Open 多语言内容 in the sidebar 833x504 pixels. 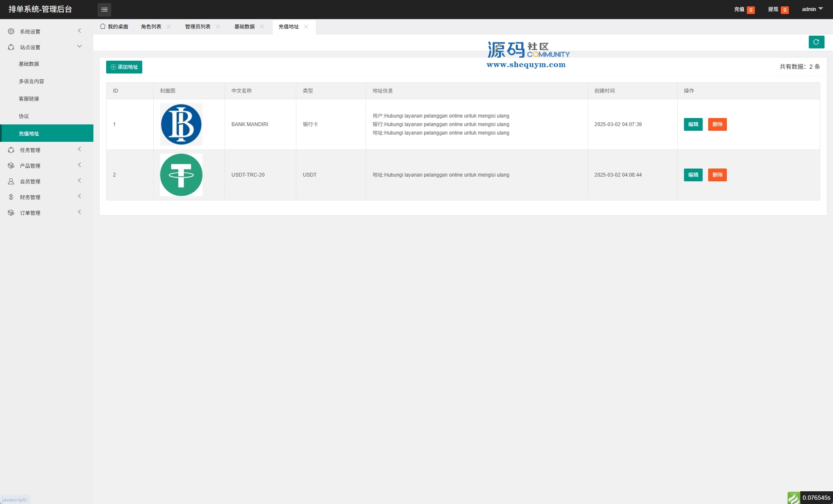coord(31,81)
